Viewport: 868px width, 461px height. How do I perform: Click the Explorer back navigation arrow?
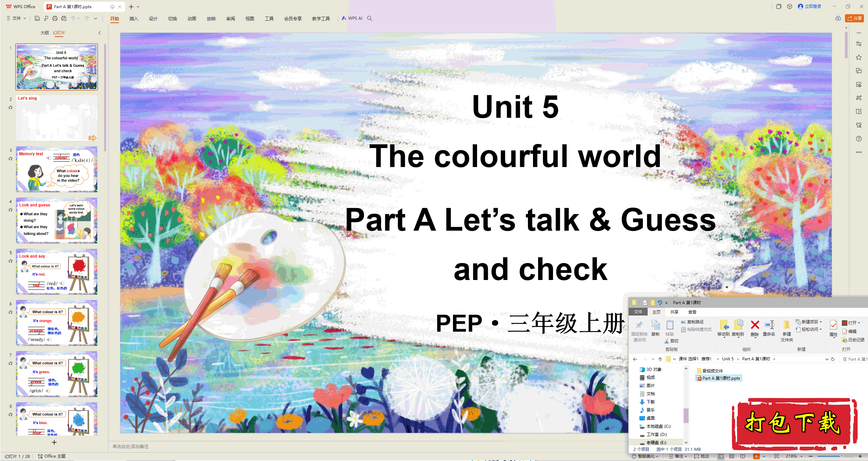tap(635, 359)
